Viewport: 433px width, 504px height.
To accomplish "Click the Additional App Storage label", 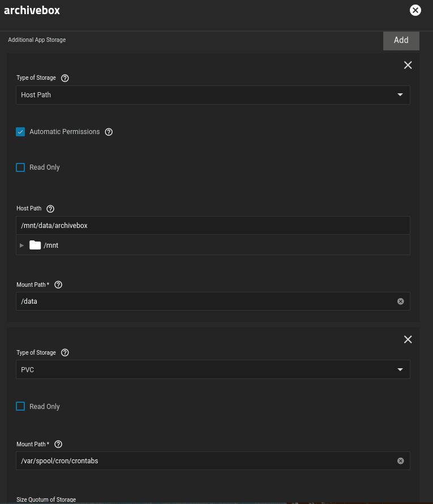I will click(37, 40).
